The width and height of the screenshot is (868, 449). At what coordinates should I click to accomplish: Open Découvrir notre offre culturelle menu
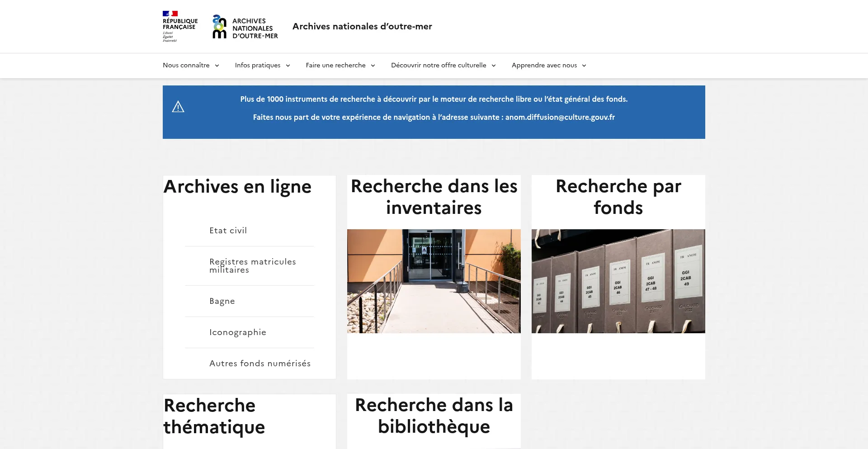(x=443, y=66)
